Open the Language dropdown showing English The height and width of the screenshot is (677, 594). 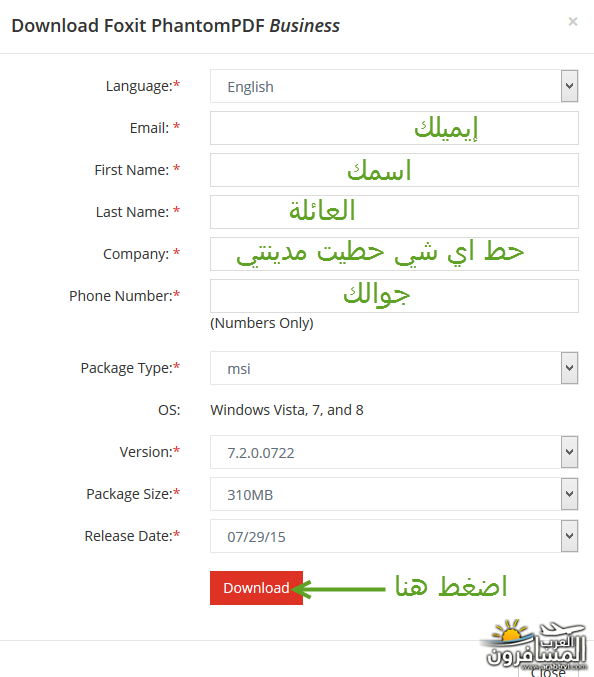[x=394, y=86]
